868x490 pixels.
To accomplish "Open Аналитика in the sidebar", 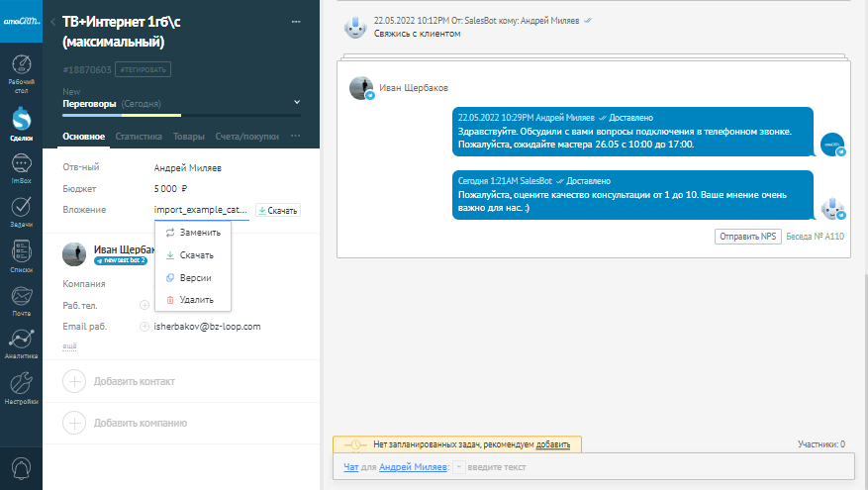I will coord(21,342).
